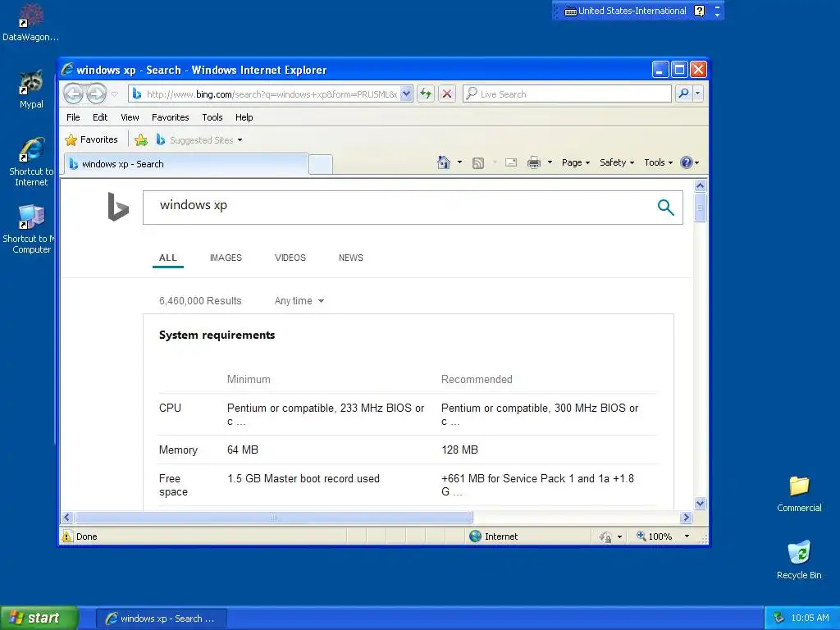Switch to the VIDEOS results tab

290,258
